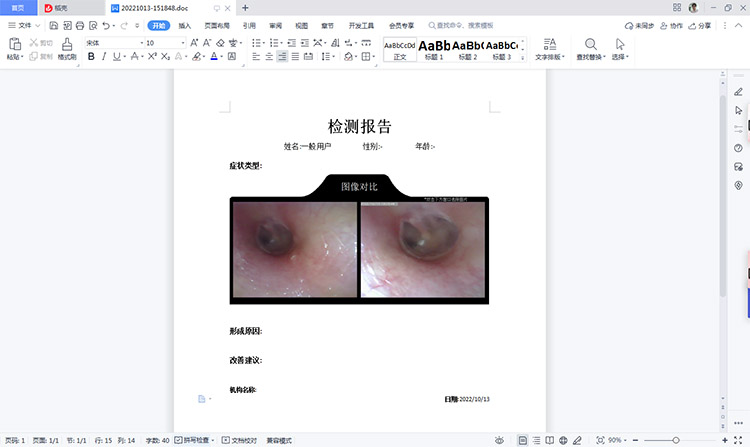The width and height of the screenshot is (750, 447).
Task: Expand the styles gallery more arrow
Action: pos(522,58)
